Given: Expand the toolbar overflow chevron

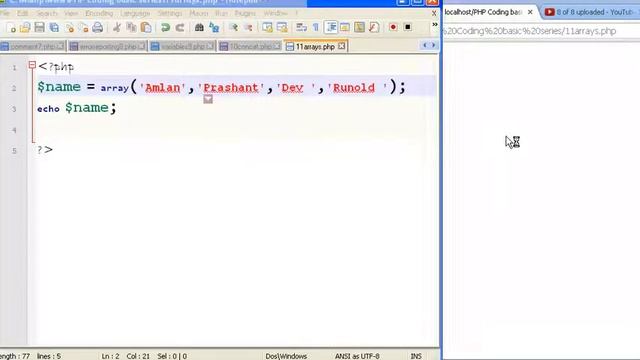Looking at the screenshot, I should click(435, 25).
